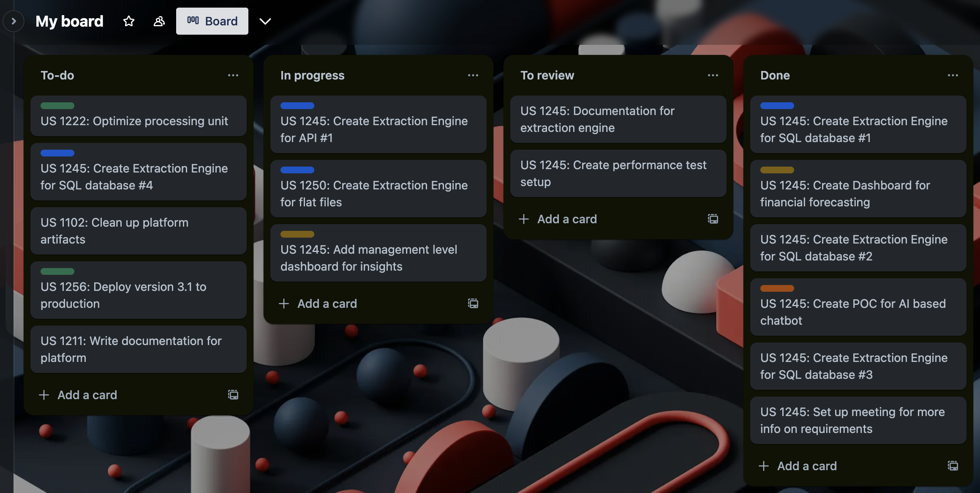Open card Create Extraction Engine for API #1

(378, 124)
